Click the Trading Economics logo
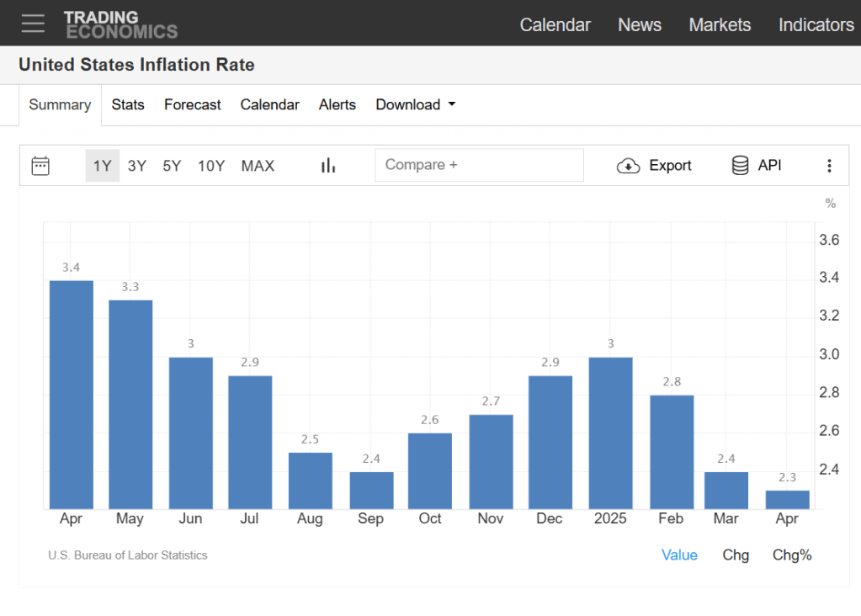The width and height of the screenshot is (861, 616). coord(120,24)
